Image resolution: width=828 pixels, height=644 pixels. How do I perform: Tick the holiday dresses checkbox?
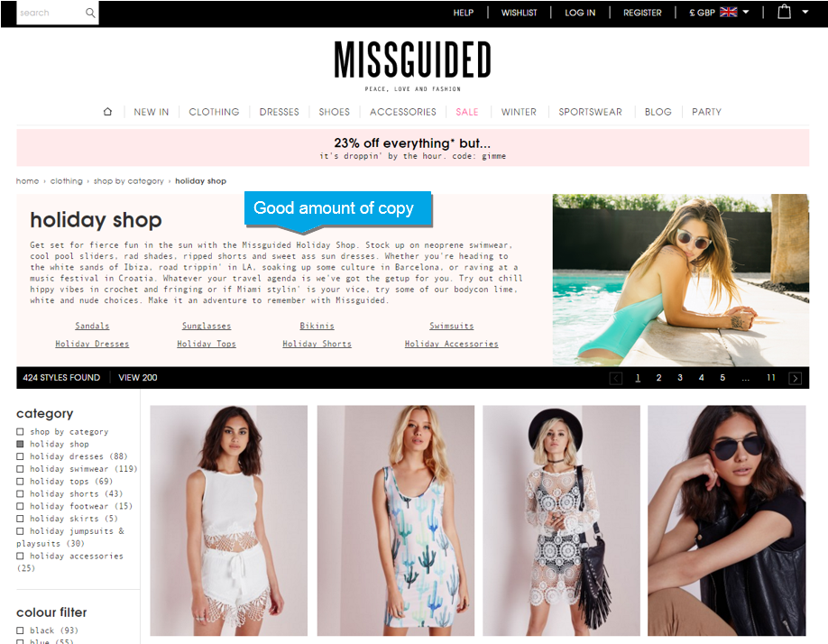(x=20, y=456)
